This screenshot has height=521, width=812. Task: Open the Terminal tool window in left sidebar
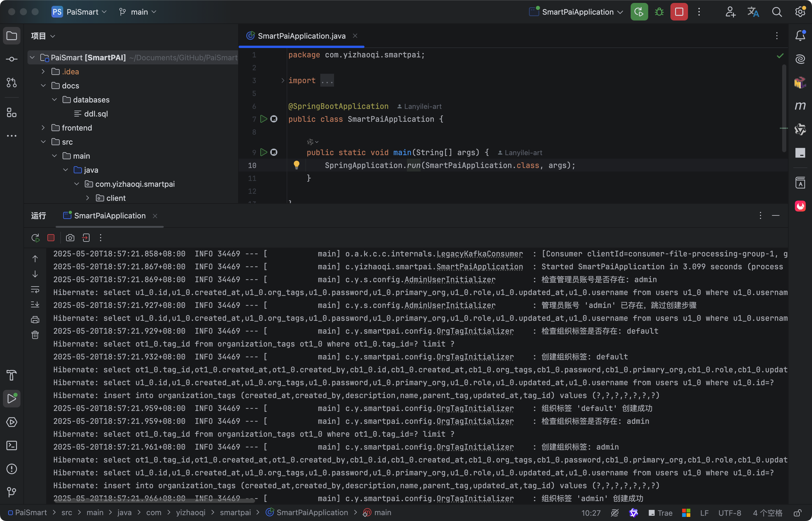point(11,445)
